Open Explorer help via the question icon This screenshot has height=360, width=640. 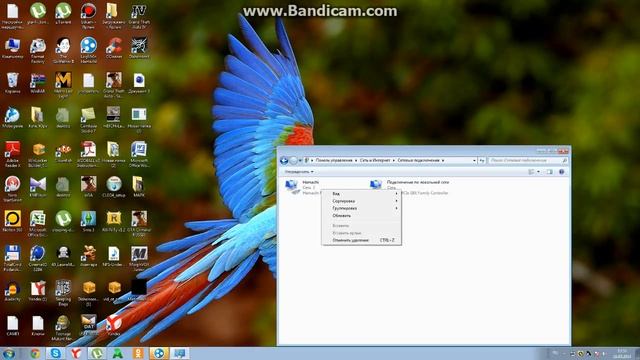562,172
